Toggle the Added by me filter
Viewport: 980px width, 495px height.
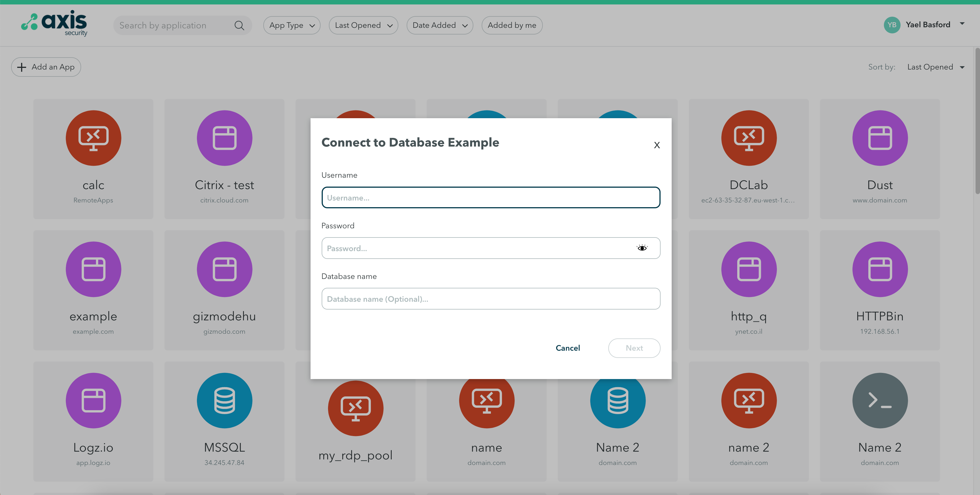pyautogui.click(x=512, y=26)
